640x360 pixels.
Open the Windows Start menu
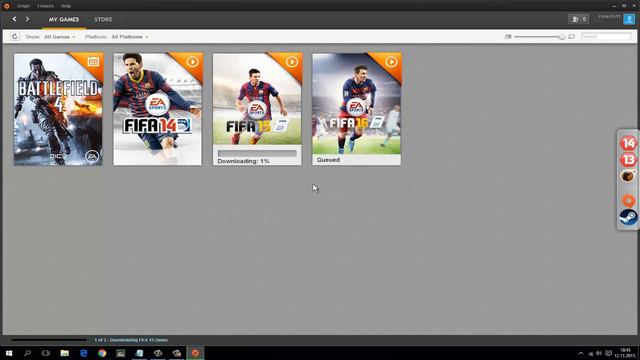tap(9, 353)
